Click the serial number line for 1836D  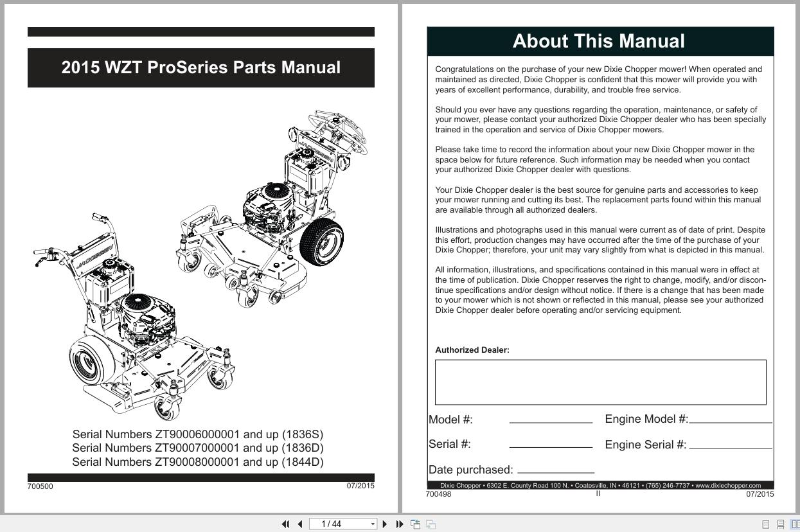198,448
